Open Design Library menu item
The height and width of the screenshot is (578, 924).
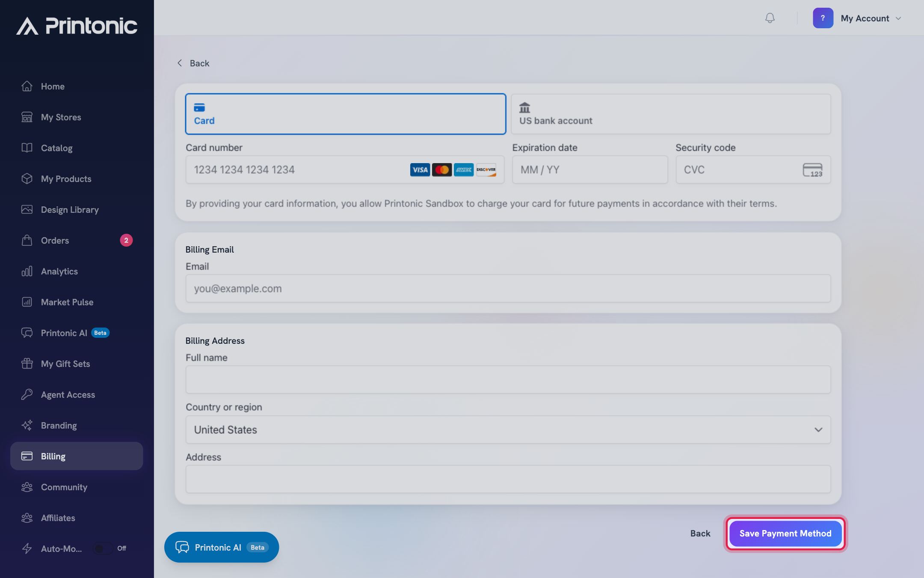pos(77,209)
